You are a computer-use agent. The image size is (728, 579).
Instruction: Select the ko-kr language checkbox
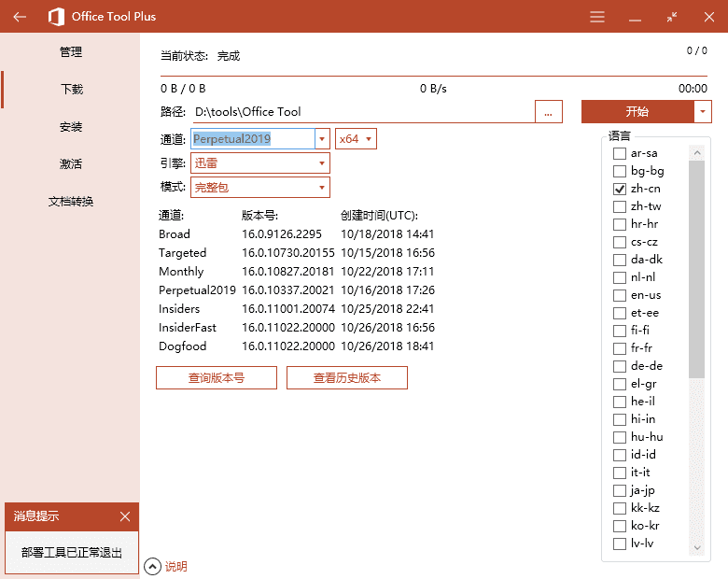click(x=620, y=526)
